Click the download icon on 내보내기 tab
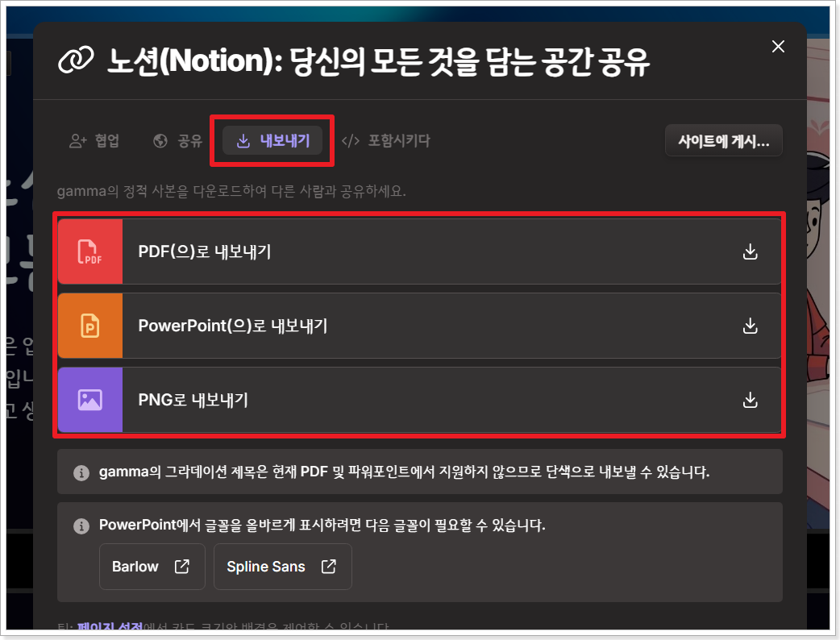Image resolution: width=840 pixels, height=640 pixels. click(x=243, y=141)
